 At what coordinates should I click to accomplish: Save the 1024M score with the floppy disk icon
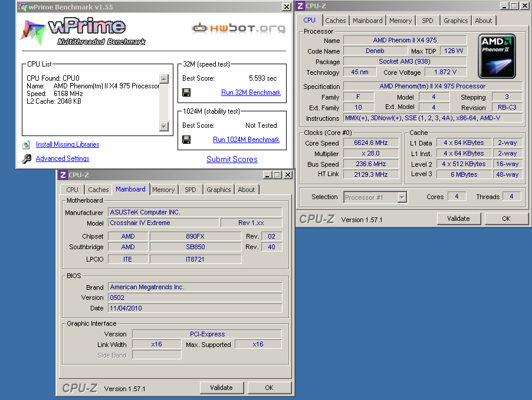[186, 140]
